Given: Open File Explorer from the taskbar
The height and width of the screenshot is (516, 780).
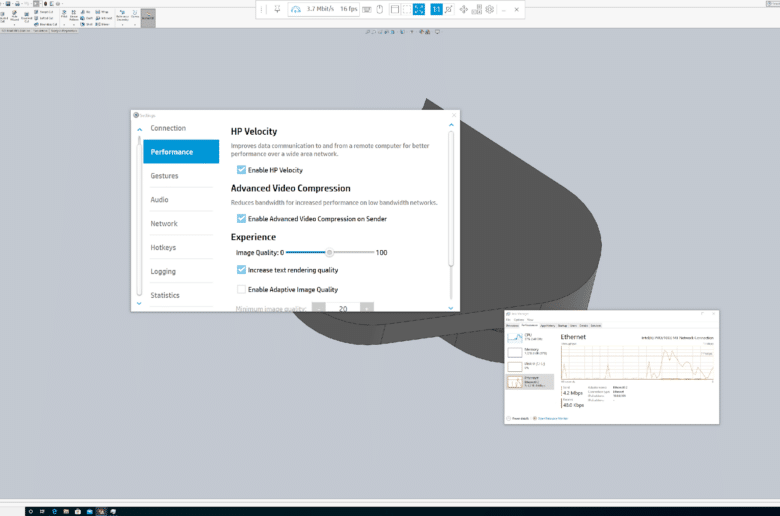Looking at the screenshot, I should 66,511.
